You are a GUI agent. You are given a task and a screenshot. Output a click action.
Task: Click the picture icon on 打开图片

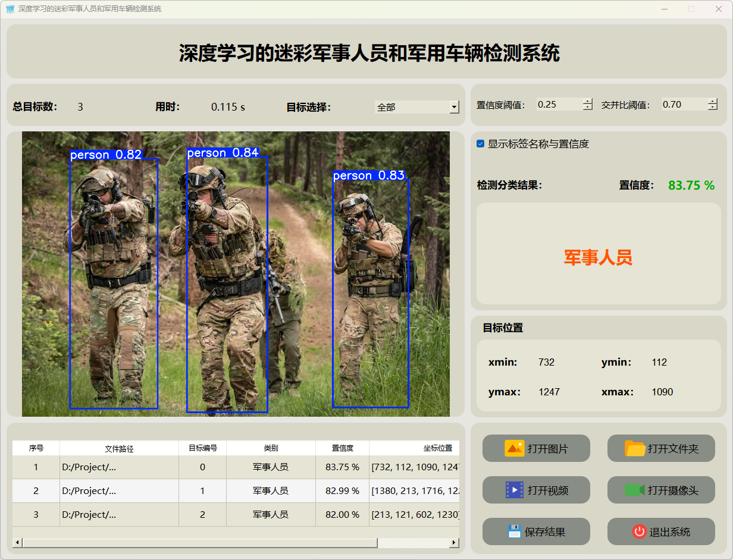514,448
